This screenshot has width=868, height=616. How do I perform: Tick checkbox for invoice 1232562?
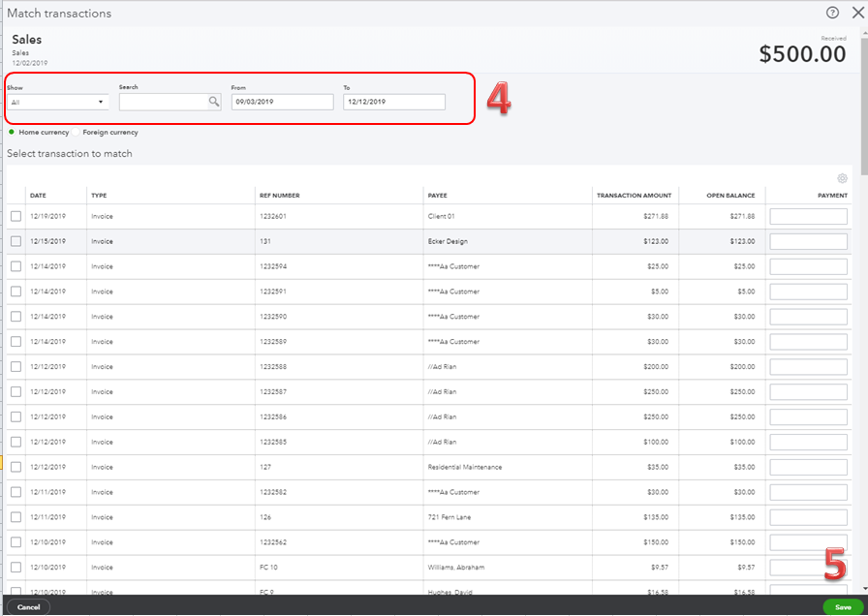pos(16,542)
